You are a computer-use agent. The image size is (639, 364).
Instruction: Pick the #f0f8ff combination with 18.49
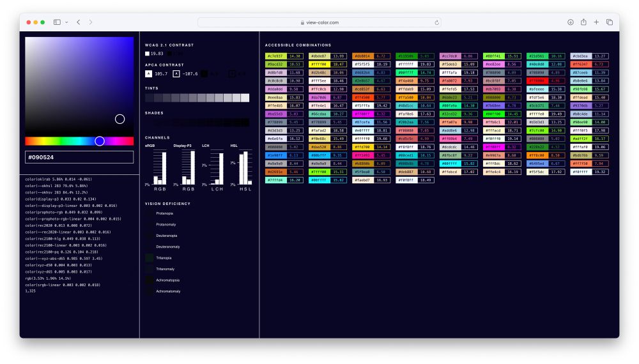415,180
